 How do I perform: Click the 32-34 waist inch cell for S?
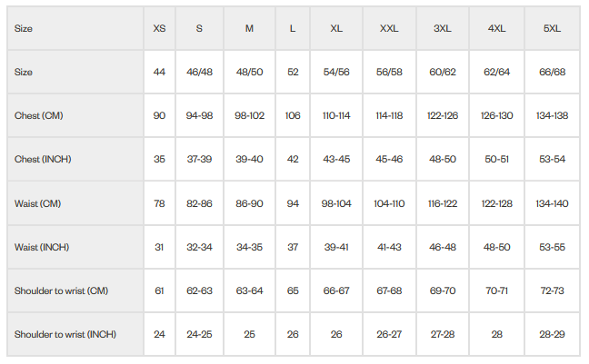click(199, 247)
